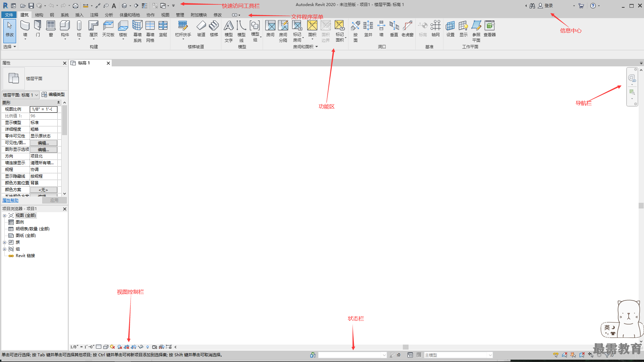
Task: Collapse the 图形 properties group
Action: coord(58,103)
